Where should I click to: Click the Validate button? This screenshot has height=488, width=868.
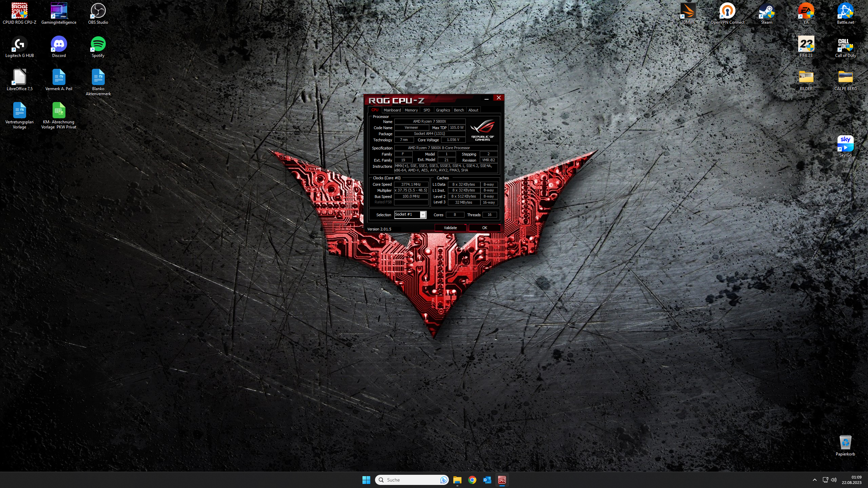(x=450, y=228)
